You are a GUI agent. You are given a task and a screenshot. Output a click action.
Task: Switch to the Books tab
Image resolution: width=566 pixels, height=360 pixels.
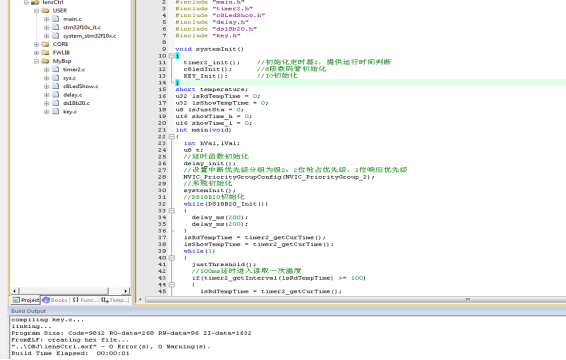pos(55,300)
